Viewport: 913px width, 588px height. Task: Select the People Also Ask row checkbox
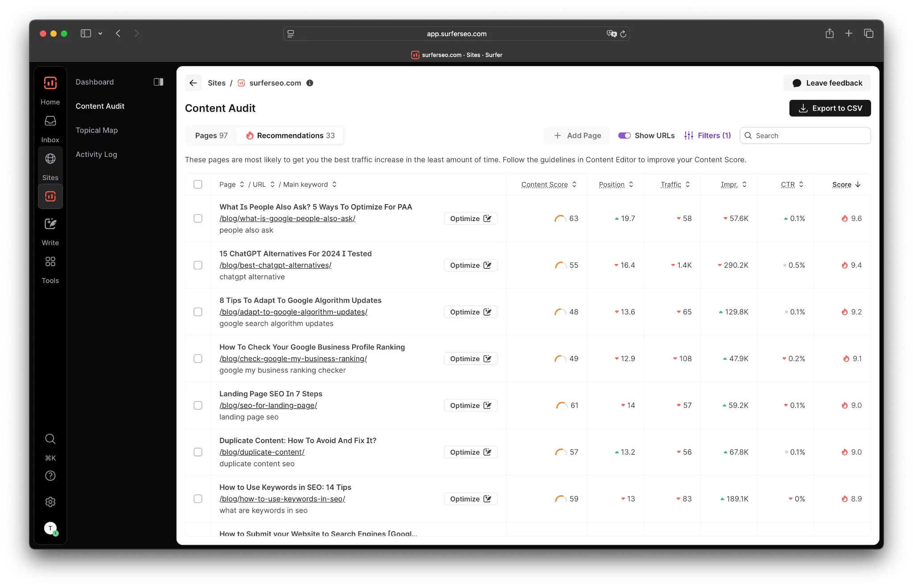tap(198, 218)
